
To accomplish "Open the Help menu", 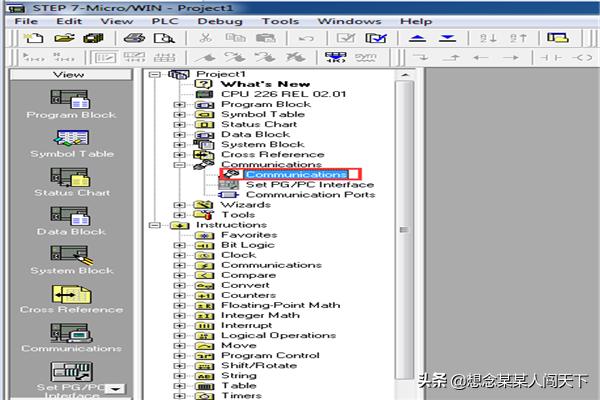I will click(x=416, y=21).
